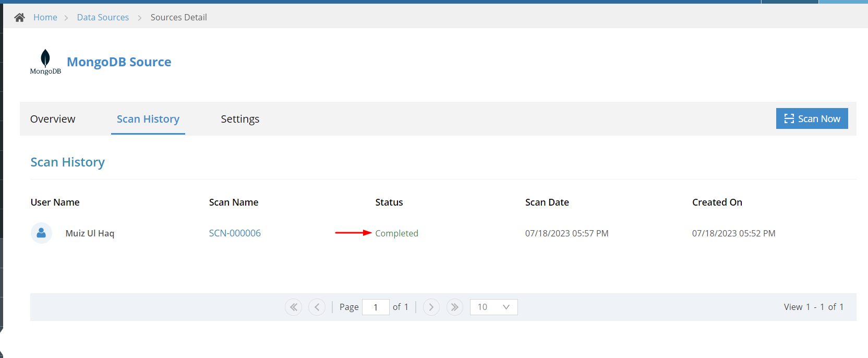Open scan SCN-000006
The width and height of the screenshot is (868, 358).
click(x=235, y=233)
